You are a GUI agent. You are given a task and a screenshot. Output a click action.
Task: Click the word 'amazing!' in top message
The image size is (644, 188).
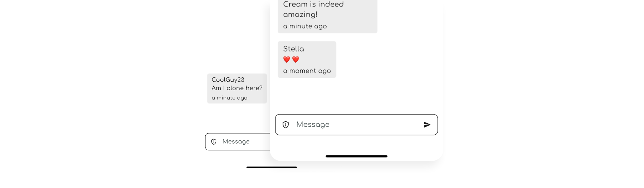tap(300, 15)
